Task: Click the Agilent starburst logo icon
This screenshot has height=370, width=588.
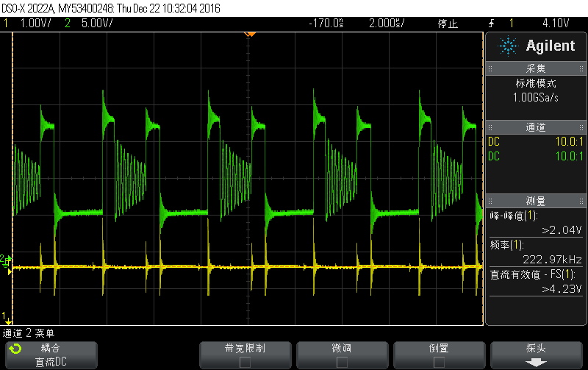Action: tap(508, 46)
